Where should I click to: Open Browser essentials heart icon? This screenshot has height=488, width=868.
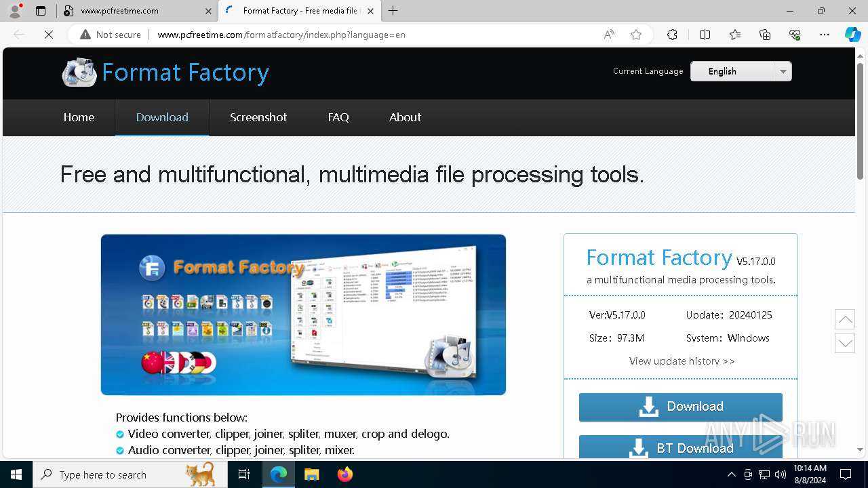(795, 35)
